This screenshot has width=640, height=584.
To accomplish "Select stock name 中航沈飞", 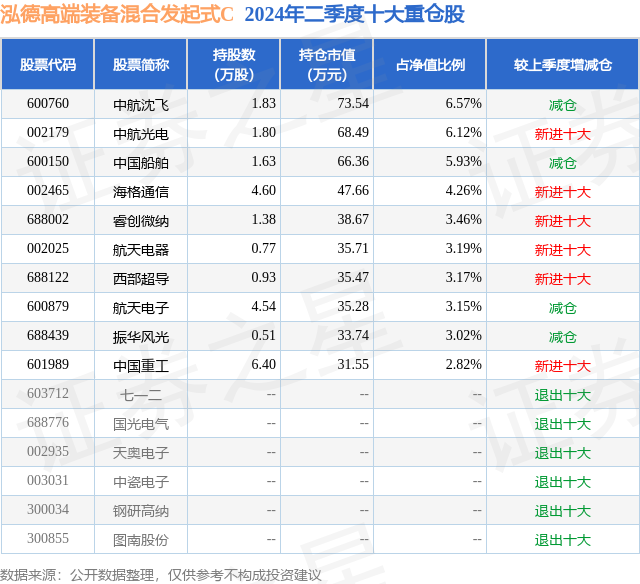I will pos(141,105).
